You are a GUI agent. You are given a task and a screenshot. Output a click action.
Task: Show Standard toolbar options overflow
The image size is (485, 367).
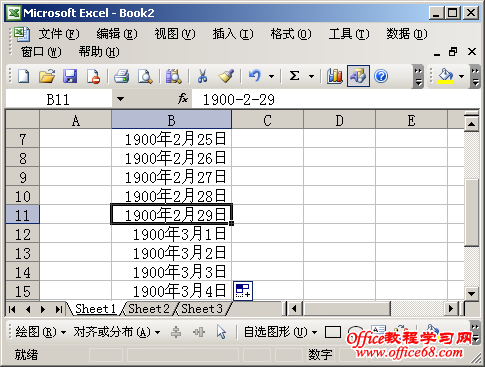click(418, 77)
